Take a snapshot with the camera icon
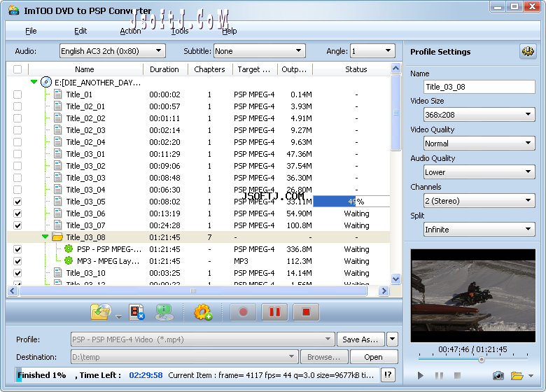The height and width of the screenshot is (392, 546). pos(498,376)
